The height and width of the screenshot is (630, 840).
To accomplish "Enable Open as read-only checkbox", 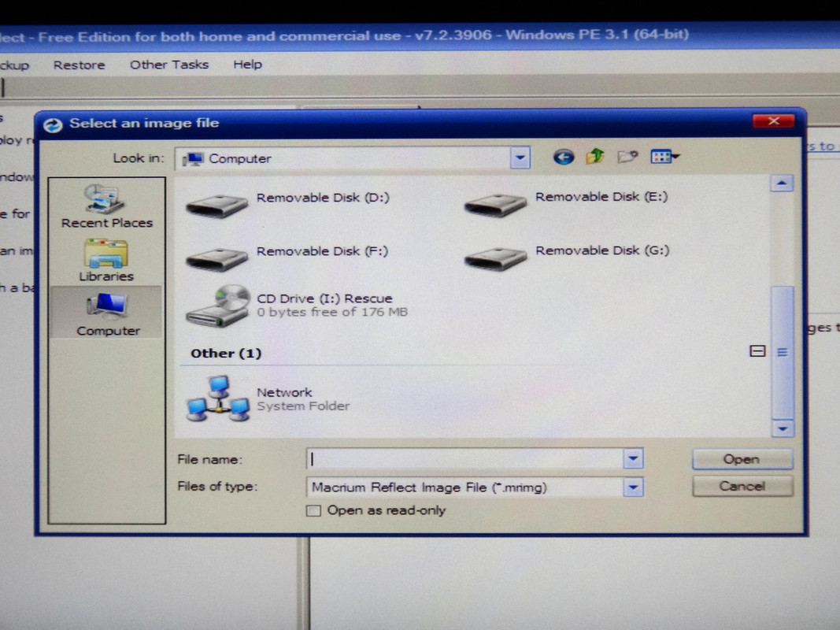I will point(313,510).
